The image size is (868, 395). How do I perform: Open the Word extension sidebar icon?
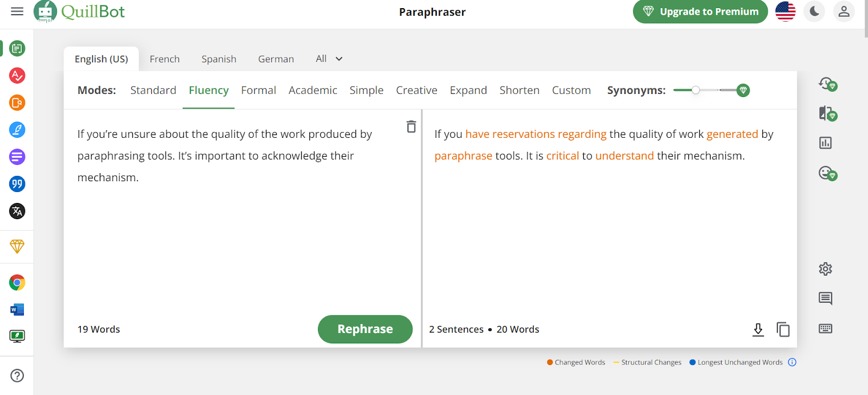coord(17,310)
